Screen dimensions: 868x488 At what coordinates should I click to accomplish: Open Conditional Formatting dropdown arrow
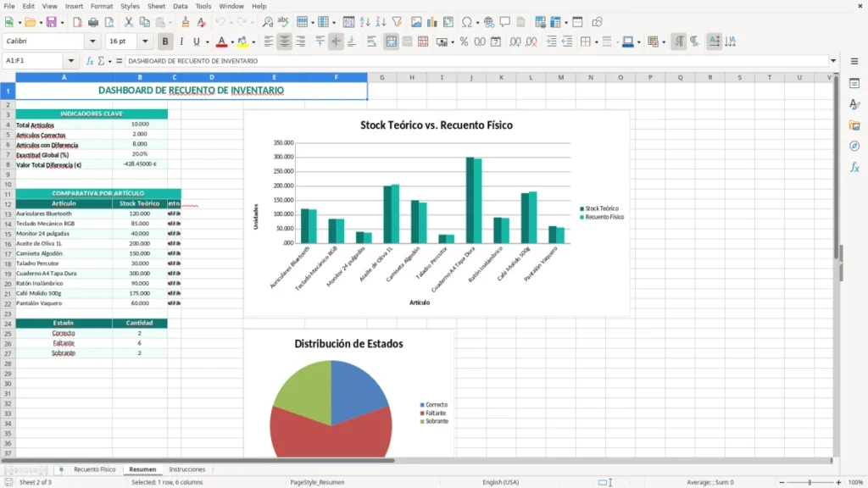pyautogui.click(x=664, y=42)
